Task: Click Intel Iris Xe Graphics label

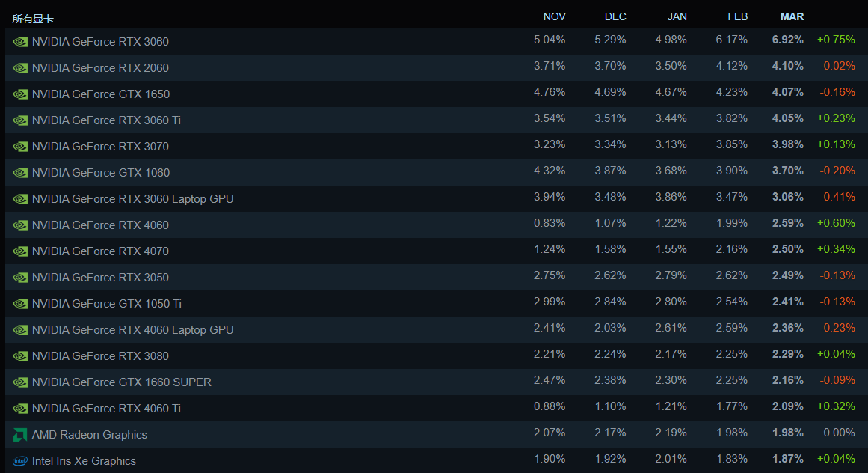Action: (84, 461)
